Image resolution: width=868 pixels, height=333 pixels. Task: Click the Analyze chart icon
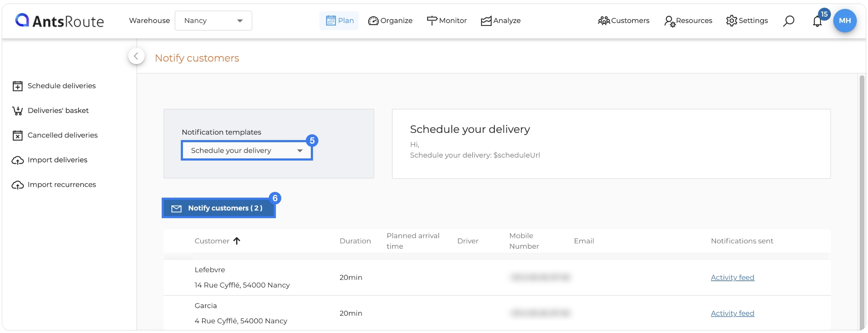[x=486, y=21]
